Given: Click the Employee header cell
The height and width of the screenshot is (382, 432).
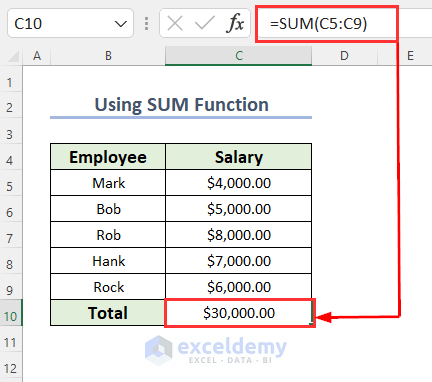Looking at the screenshot, I should (x=108, y=157).
